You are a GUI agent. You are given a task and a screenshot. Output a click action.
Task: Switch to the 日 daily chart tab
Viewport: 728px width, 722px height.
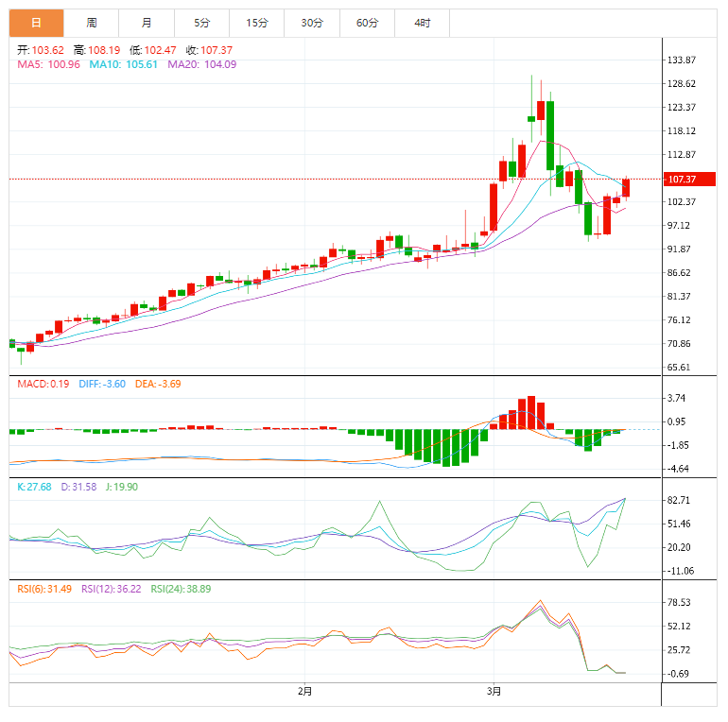click(x=36, y=23)
